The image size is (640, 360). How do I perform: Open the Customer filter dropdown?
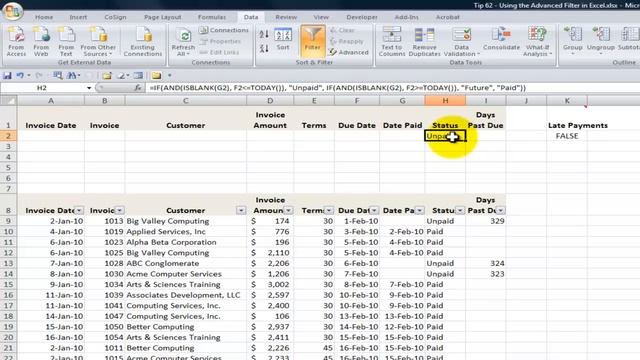coord(241,210)
